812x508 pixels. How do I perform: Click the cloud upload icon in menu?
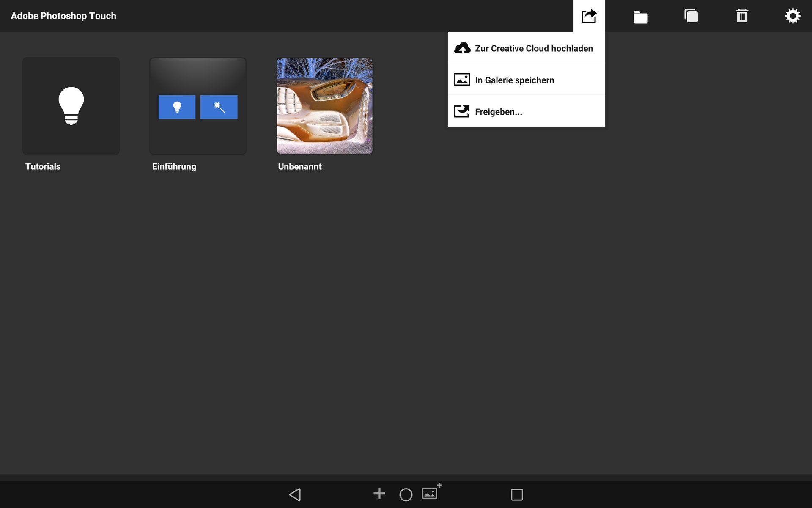tap(462, 48)
